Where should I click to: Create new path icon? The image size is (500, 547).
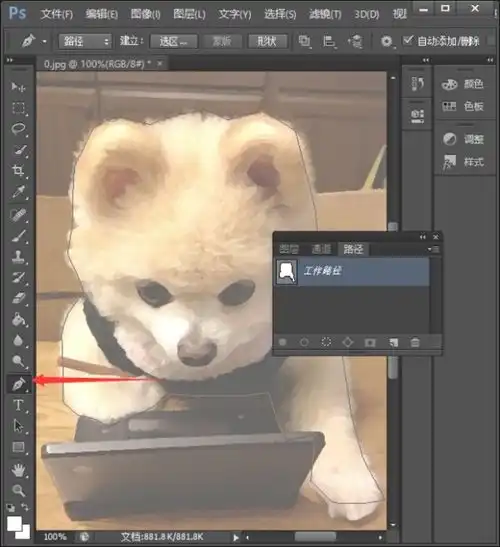click(x=393, y=342)
